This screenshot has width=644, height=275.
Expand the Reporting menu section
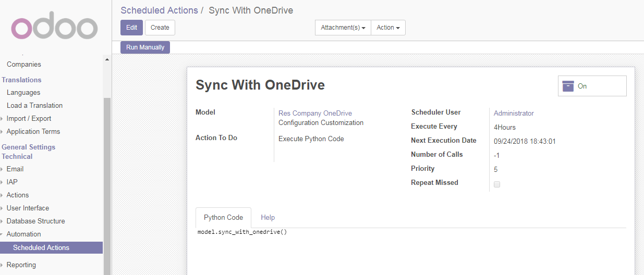tap(21, 265)
